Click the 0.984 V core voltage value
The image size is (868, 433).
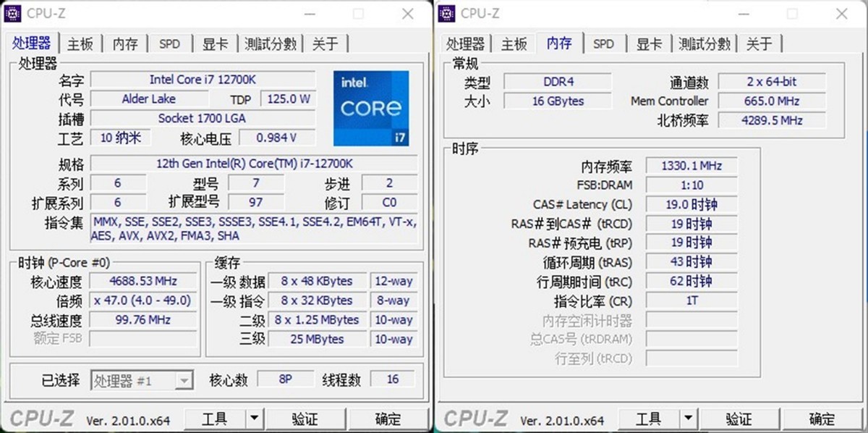point(278,138)
